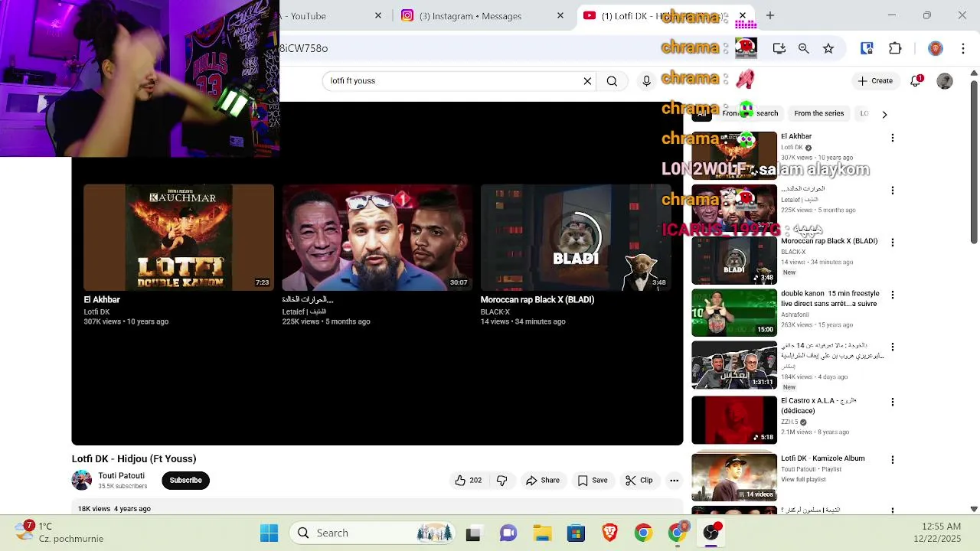Play Moroccan rap Black X BLADI endscreen thumbnail
Viewport: 980px width, 551px height.
[576, 237]
